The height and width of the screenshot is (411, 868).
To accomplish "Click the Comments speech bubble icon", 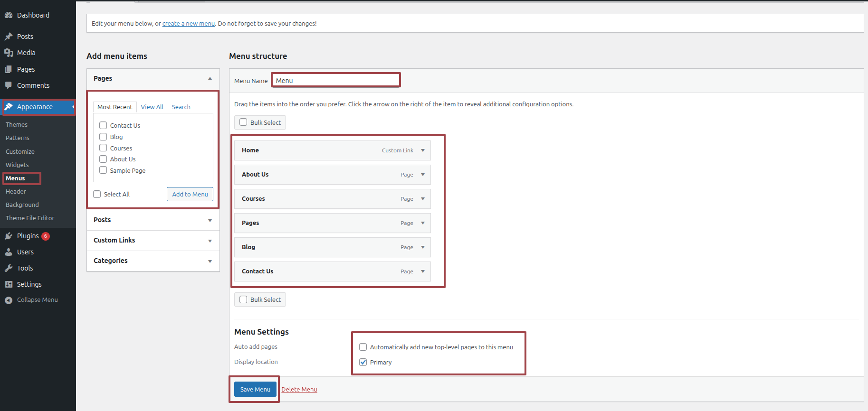I will pos(9,85).
